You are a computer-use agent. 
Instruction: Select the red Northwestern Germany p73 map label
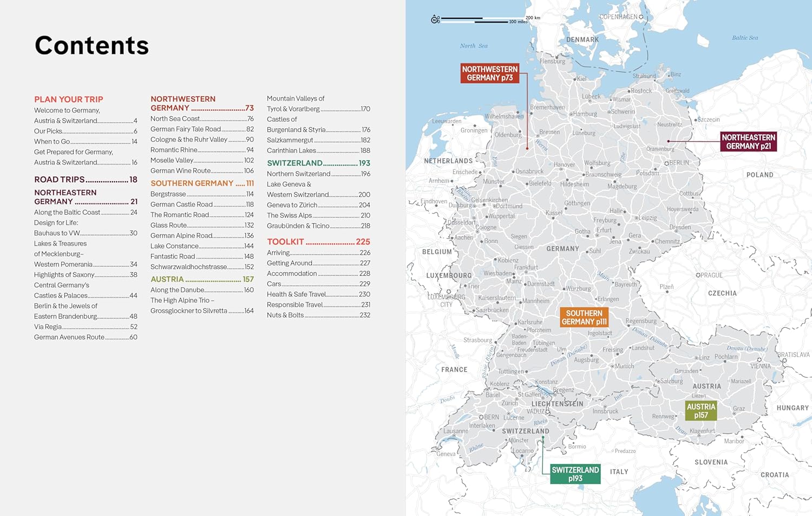pyautogui.click(x=489, y=74)
